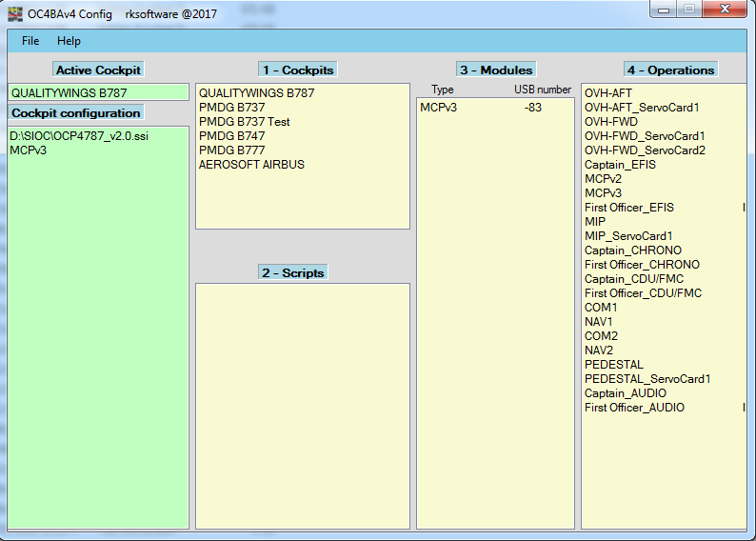Screen dimensions: 756x541
Task: Click inside the empty Scripts list
Action: point(302,405)
